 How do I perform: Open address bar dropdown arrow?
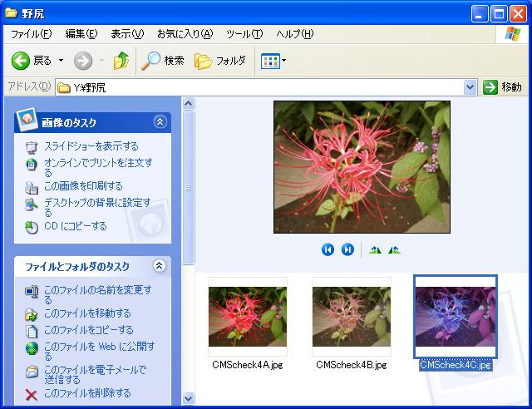pyautogui.click(x=470, y=87)
